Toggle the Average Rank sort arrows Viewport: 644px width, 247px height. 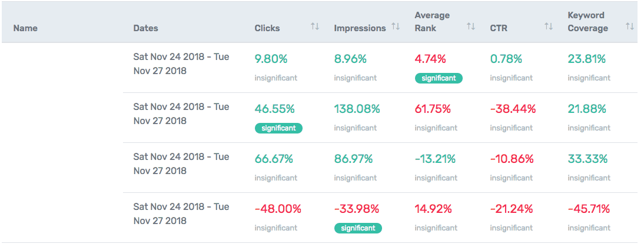[x=470, y=27]
